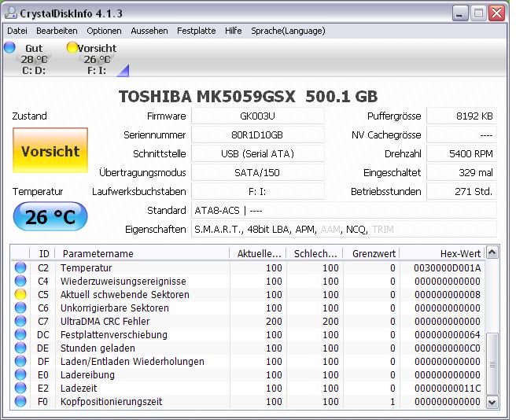
Task: Click the Aktuelle... column header
Action: (258, 254)
